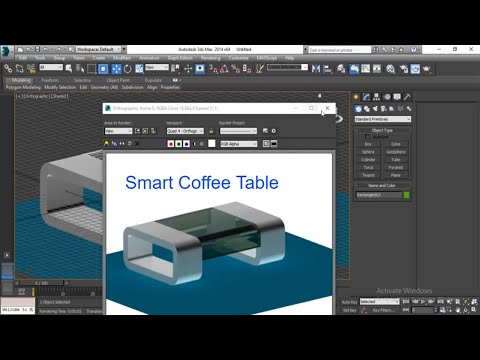Toggle the red channel in render window
Image resolution: width=480 pixels, height=360 pixels.
[171, 144]
